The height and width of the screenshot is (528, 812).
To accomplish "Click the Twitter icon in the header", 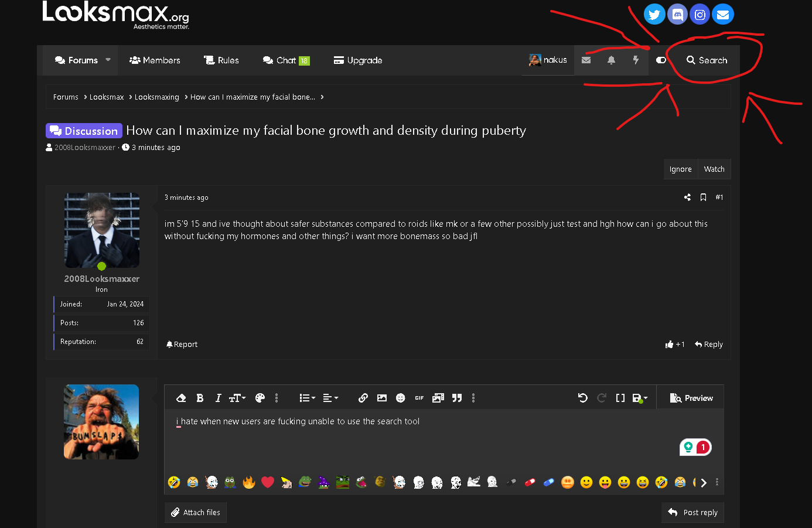I will [654, 15].
